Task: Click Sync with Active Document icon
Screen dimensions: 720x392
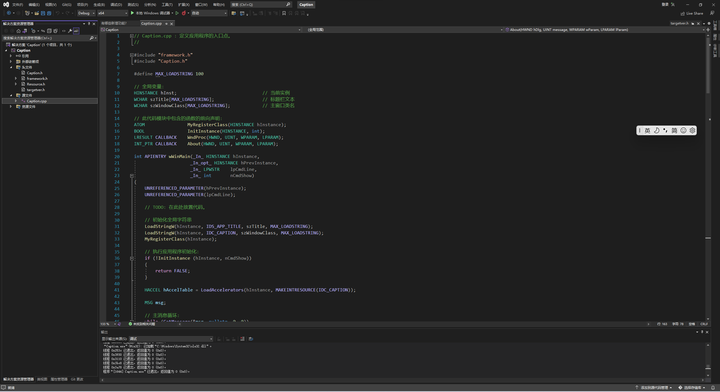Action: point(43,31)
